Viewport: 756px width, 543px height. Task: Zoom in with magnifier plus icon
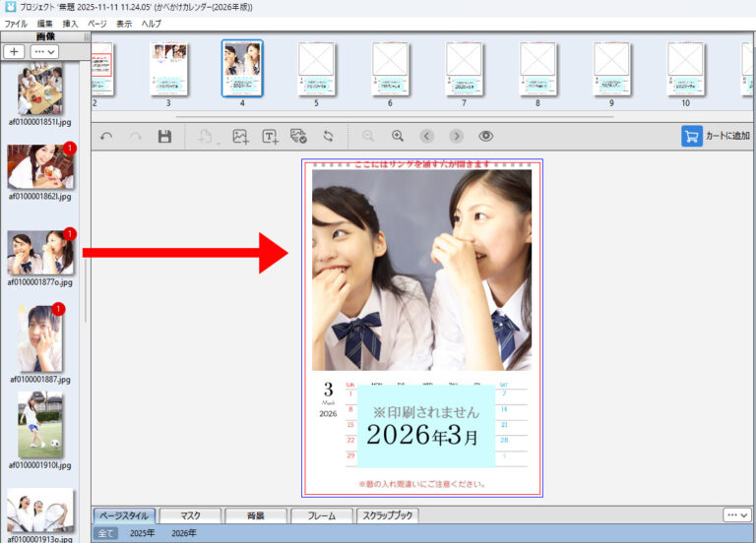[398, 136]
